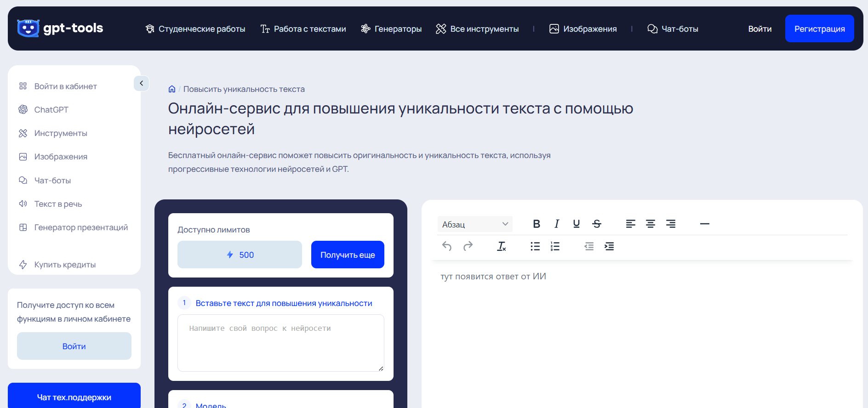Go to home via breadcrumb icon
This screenshot has width=868, height=408.
172,89
